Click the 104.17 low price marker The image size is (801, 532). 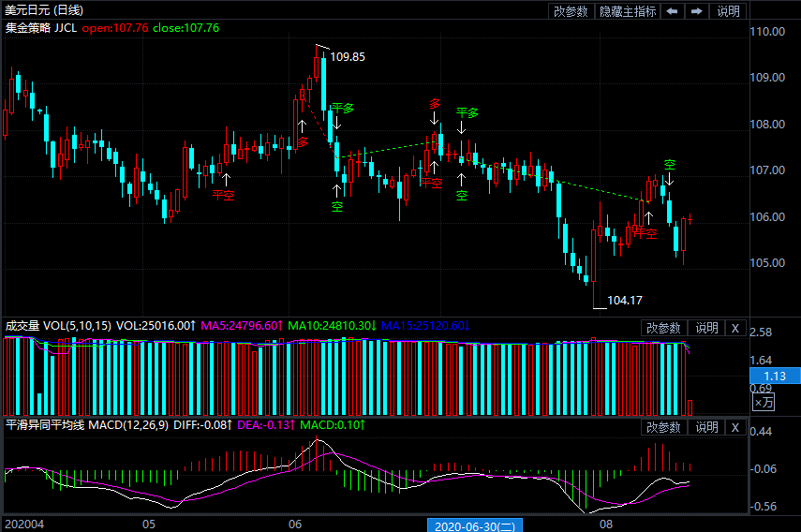point(624,301)
